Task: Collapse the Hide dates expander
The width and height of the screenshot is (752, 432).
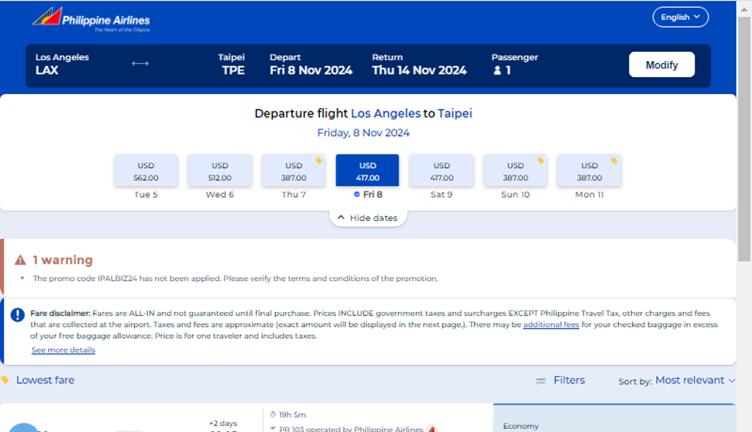Action: [368, 218]
